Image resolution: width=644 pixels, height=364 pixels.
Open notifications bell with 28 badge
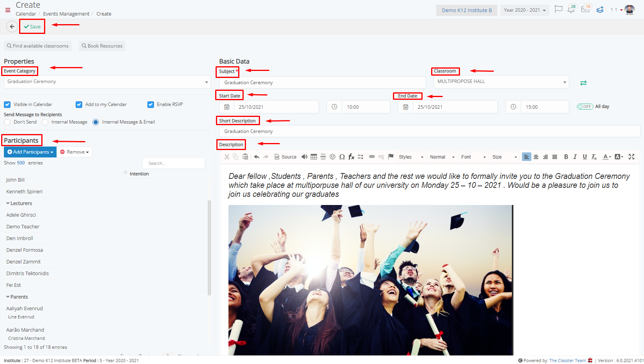[571, 9]
